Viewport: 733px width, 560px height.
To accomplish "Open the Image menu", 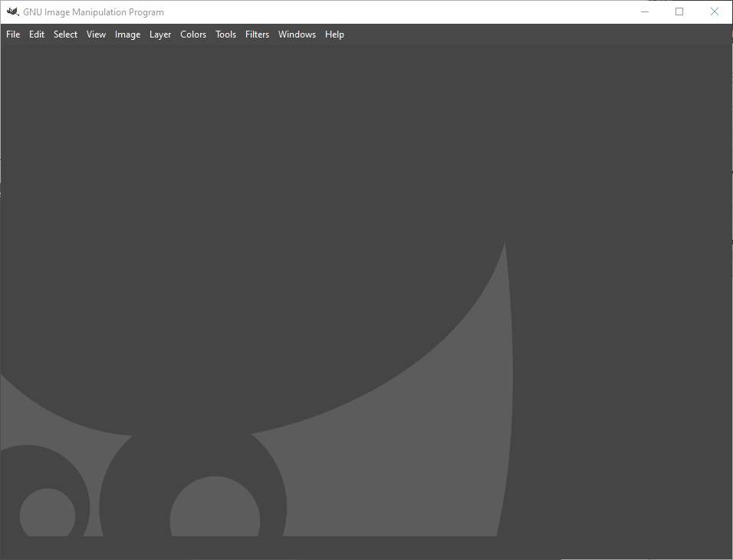I will point(127,34).
